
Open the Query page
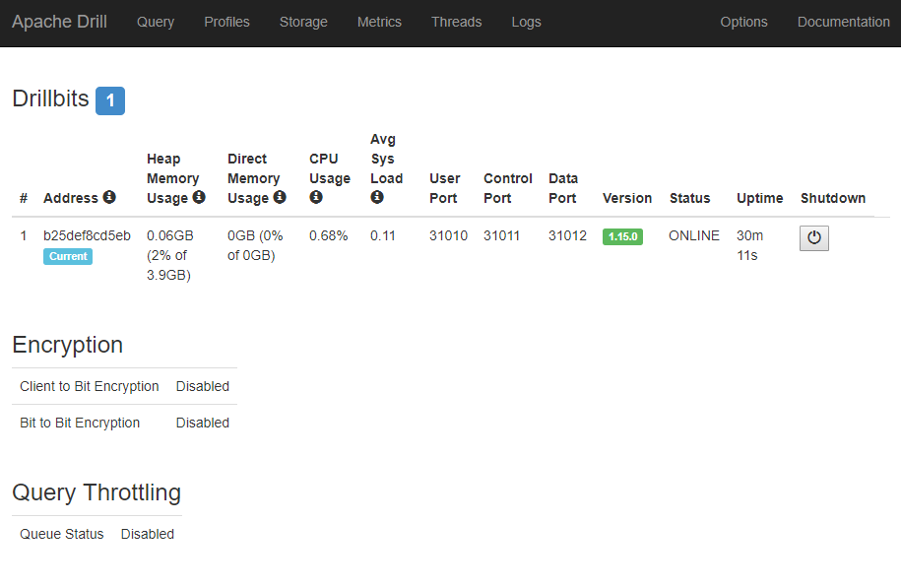pos(156,22)
